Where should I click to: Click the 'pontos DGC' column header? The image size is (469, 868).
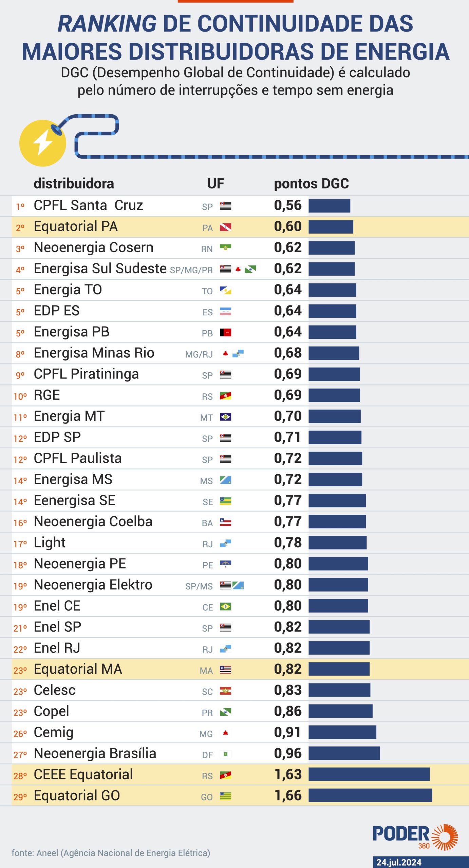pos(311,183)
